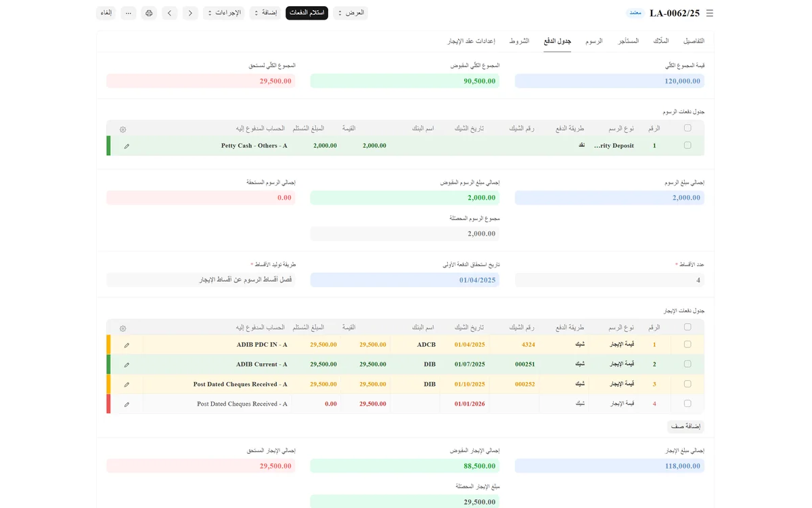Click the cheque number 000252 cell
The height and width of the screenshot is (508, 812).
pyautogui.click(x=514, y=384)
